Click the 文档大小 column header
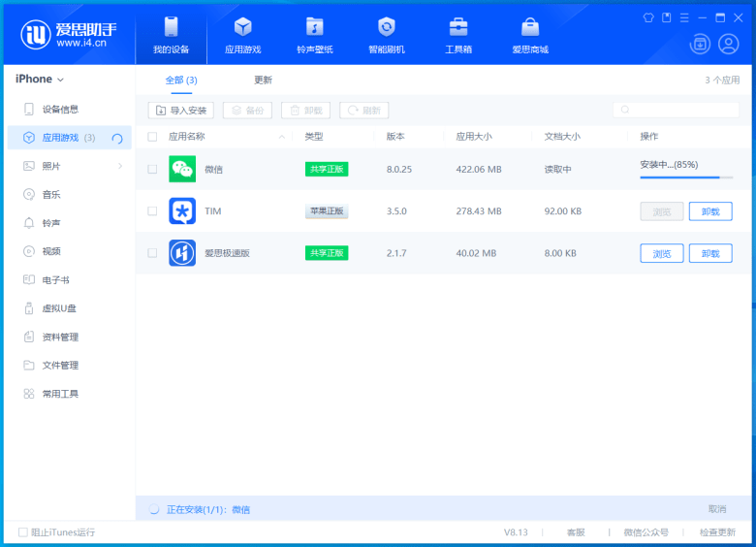756x547 pixels. 562,137
